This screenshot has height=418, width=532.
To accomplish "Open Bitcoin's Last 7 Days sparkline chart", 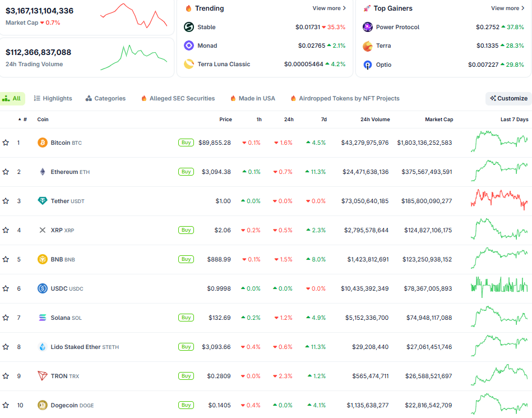I will pos(499,141).
